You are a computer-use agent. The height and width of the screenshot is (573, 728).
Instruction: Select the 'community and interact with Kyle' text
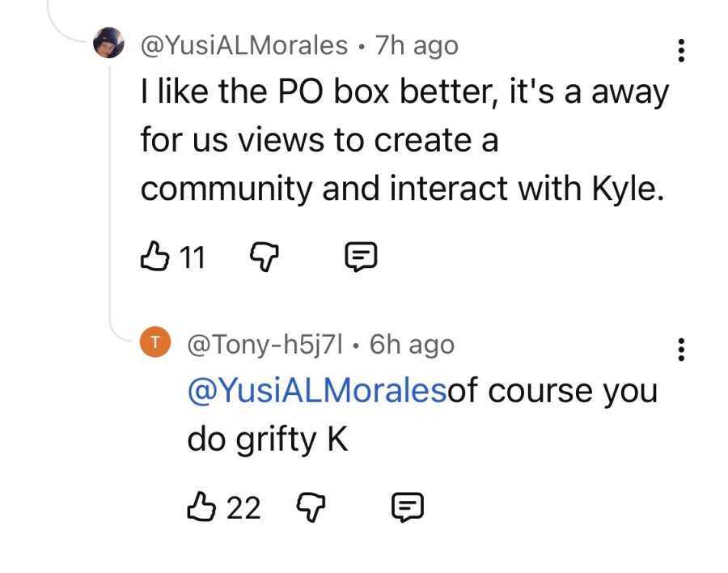tap(402, 189)
